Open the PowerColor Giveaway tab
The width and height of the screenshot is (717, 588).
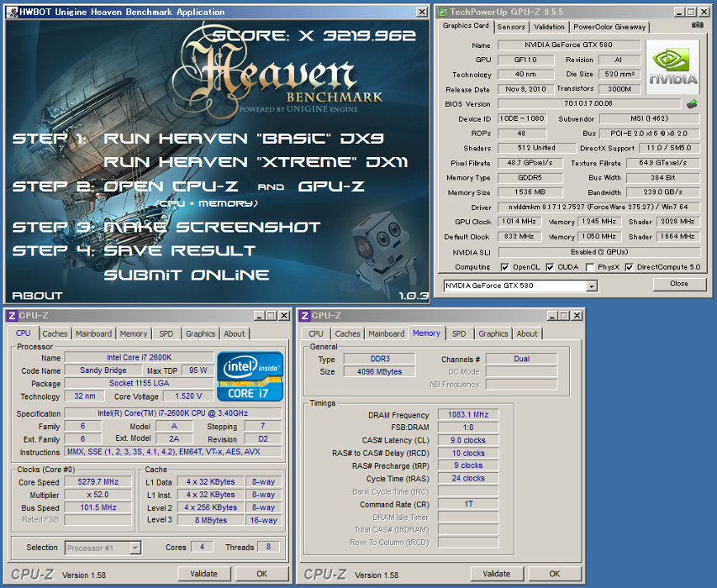609,27
